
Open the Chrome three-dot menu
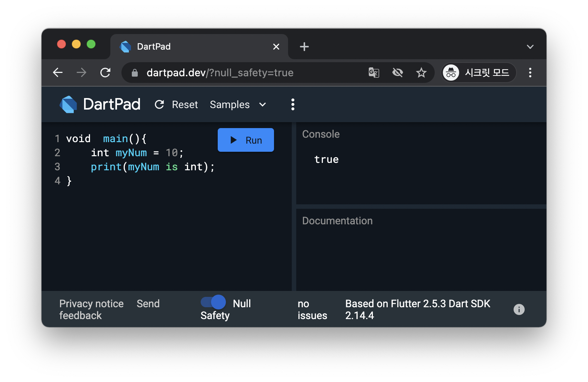click(530, 73)
